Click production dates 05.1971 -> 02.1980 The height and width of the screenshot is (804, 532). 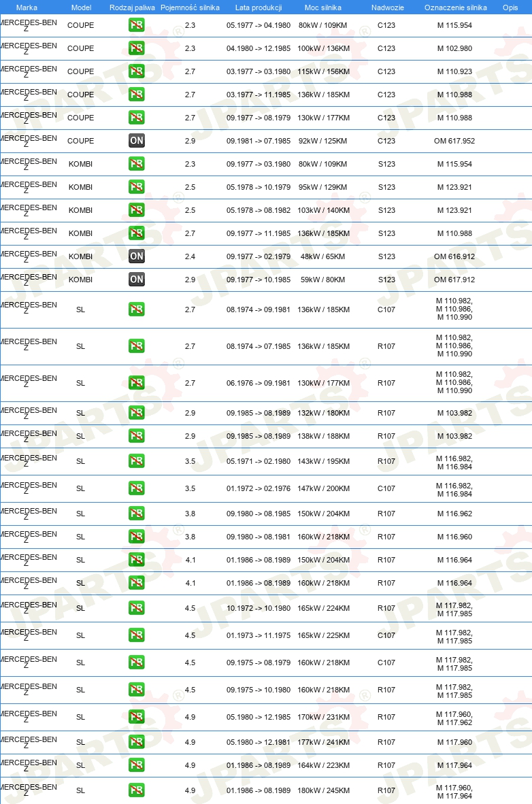pyautogui.click(x=259, y=461)
